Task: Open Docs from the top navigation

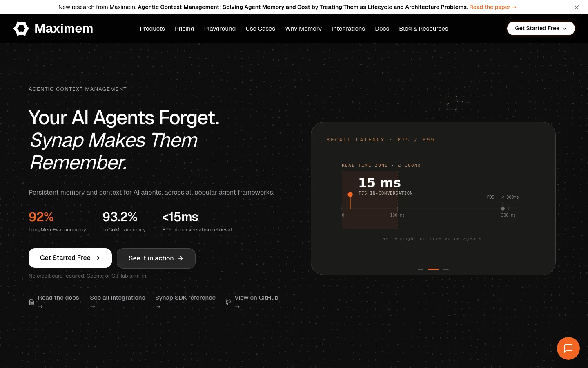Action: (x=382, y=29)
